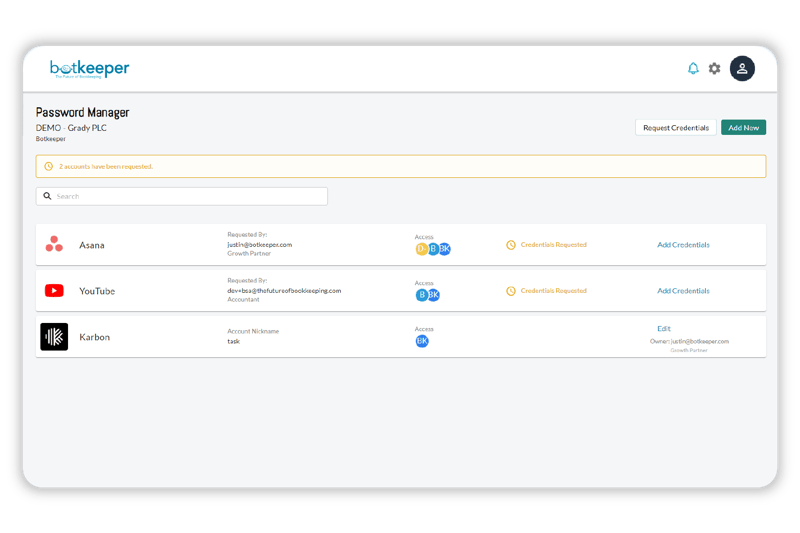Open the settings gear
The height and width of the screenshot is (533, 800).
[714, 68]
